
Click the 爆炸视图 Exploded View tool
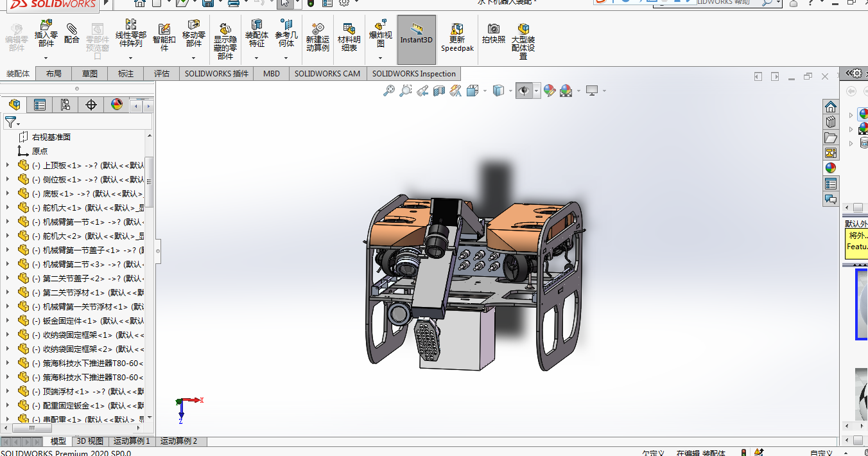tap(381, 34)
